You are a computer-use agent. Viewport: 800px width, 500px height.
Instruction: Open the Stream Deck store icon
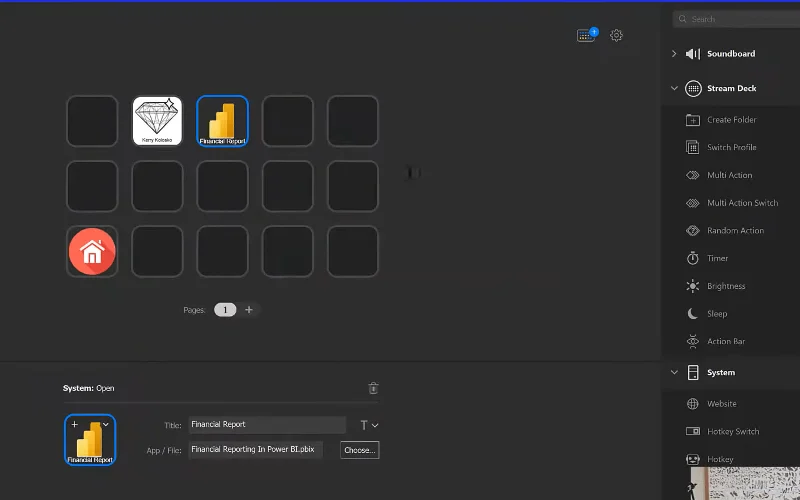587,35
